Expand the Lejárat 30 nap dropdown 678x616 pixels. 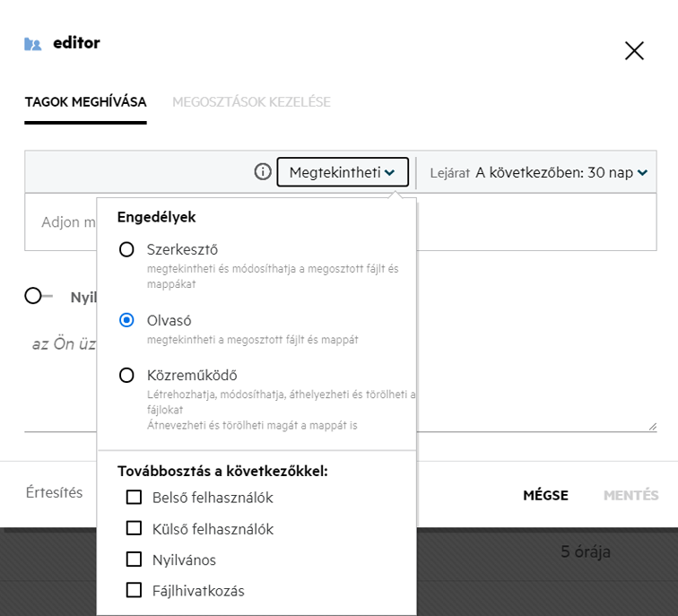538,172
